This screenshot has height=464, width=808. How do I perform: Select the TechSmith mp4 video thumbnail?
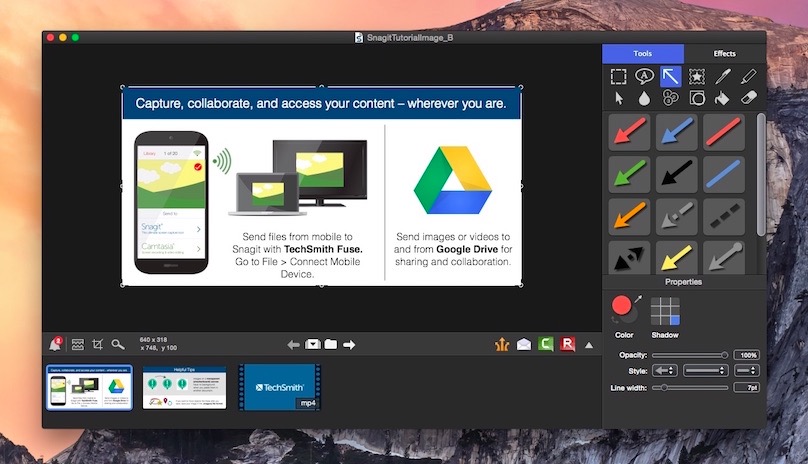280,387
